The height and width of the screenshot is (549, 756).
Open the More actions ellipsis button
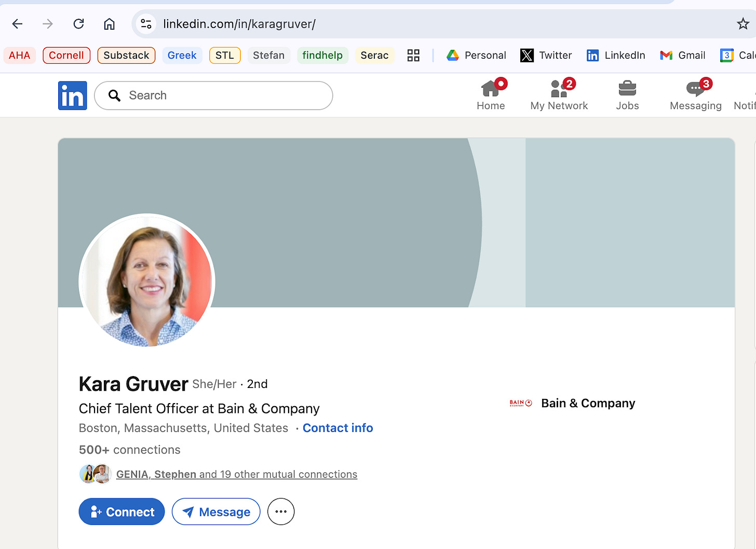tap(281, 512)
